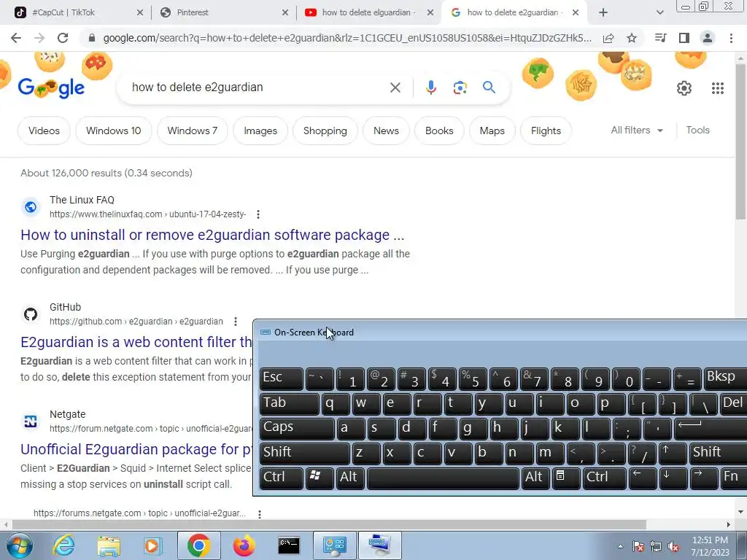Toggle left Ctrl key on on-screen keyboard
The width and height of the screenshot is (747, 560).
click(282, 478)
